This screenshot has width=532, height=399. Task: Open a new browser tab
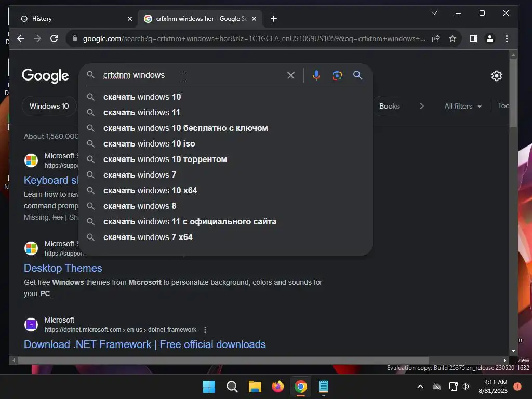274,19
